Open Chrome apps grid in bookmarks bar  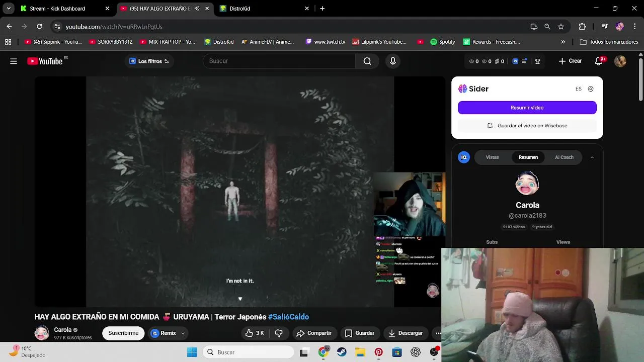pos(8,42)
